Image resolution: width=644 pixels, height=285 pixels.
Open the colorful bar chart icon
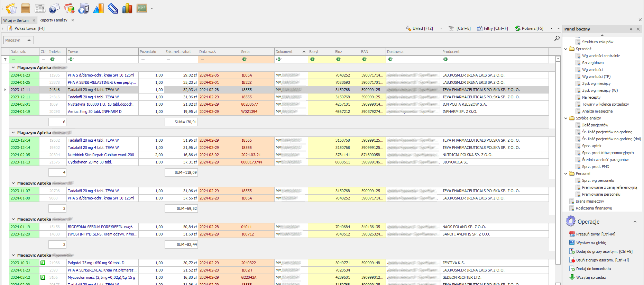[x=127, y=8]
